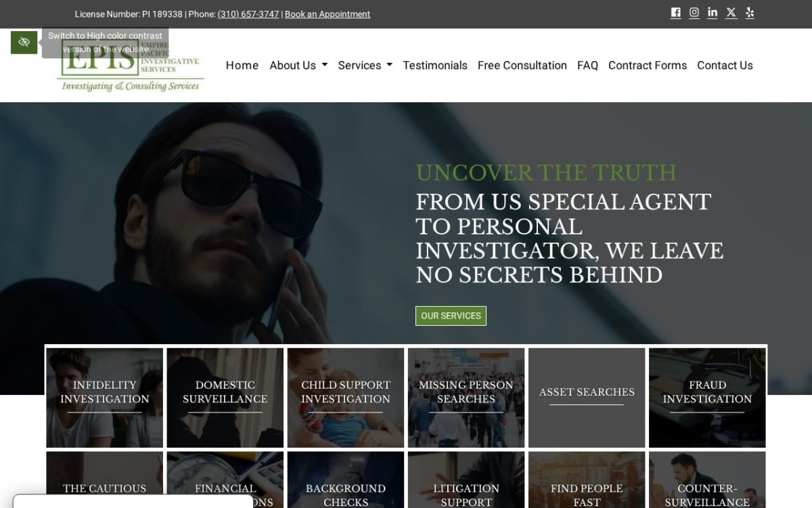This screenshot has width=812, height=508.
Task: Open the Testimonials page
Action: pyautogui.click(x=435, y=65)
